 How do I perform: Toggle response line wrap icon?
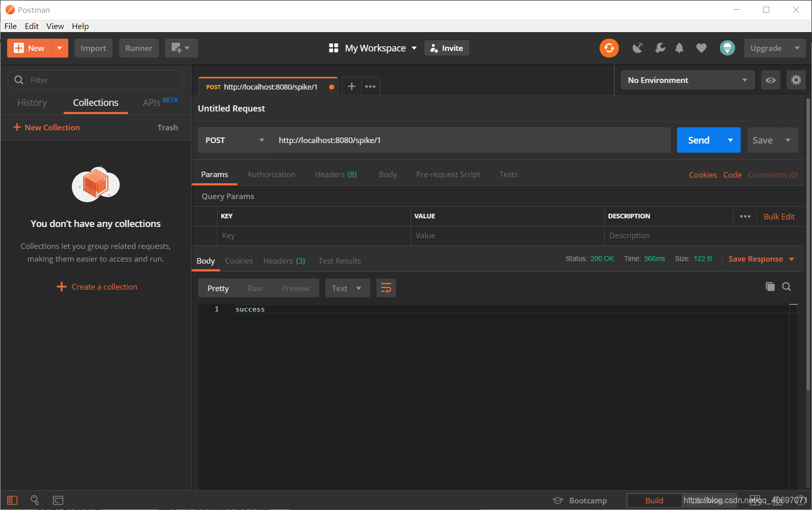[386, 288]
